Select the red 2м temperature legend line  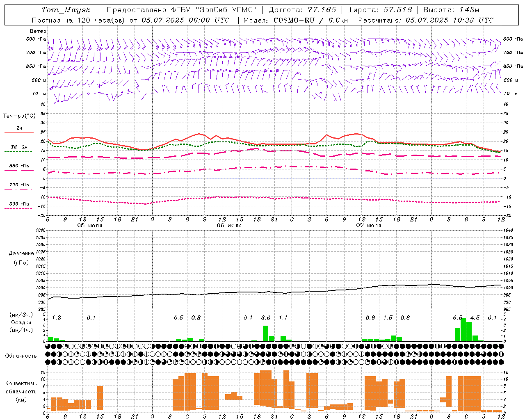(x=19, y=132)
